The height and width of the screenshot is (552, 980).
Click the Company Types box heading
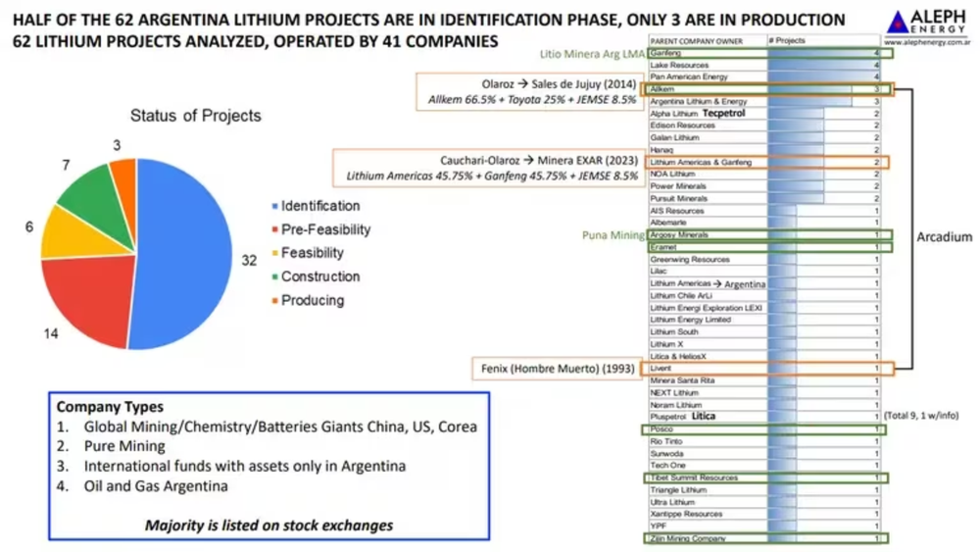[110, 407]
